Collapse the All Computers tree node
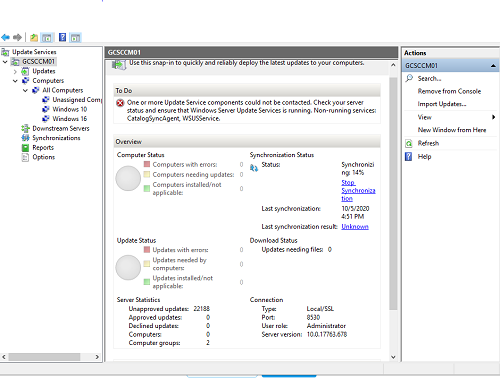 pyautogui.click(x=25, y=90)
